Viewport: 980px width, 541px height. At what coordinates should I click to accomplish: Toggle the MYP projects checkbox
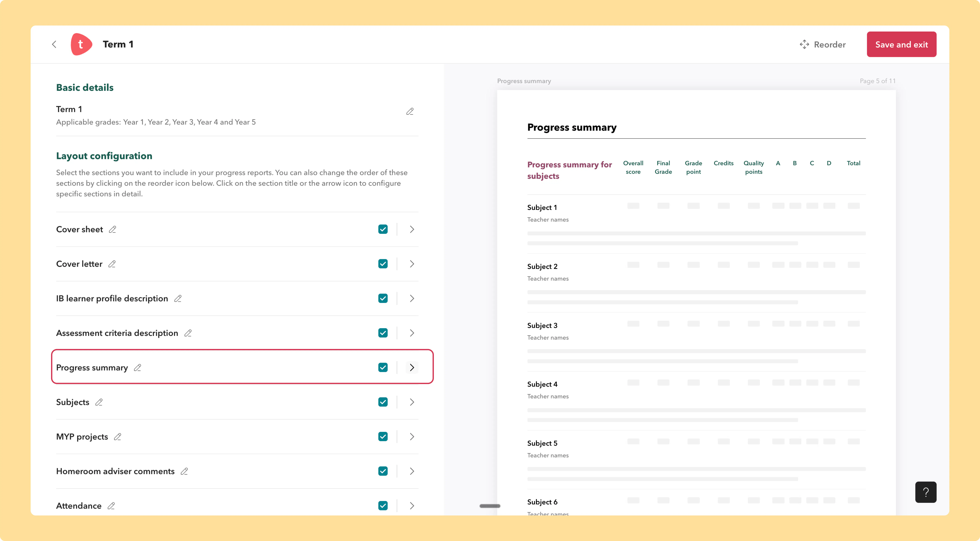(383, 437)
